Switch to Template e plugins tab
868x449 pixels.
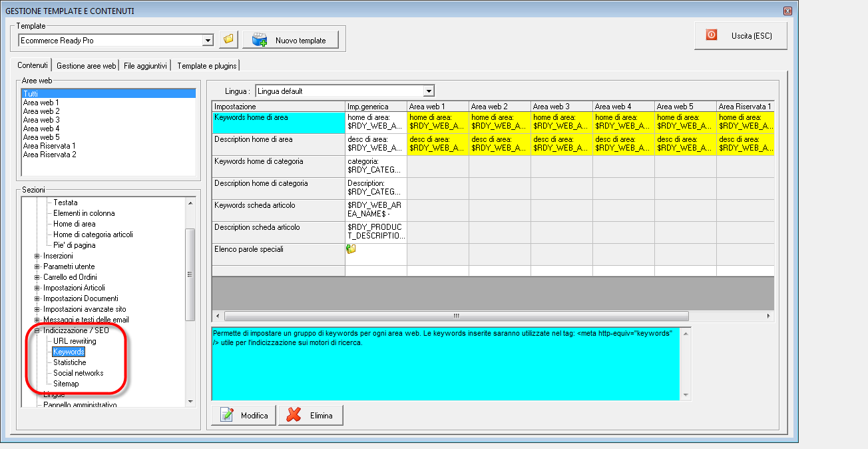pos(206,65)
